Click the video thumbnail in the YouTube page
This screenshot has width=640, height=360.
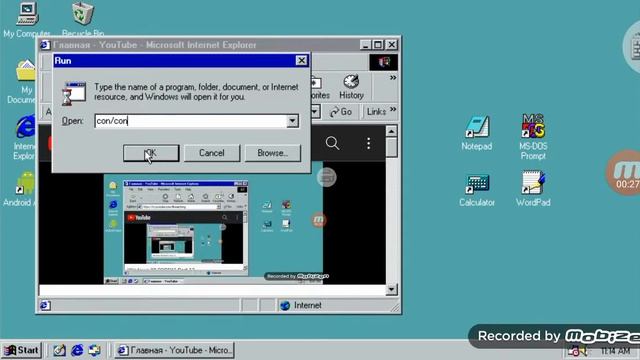(x=213, y=229)
